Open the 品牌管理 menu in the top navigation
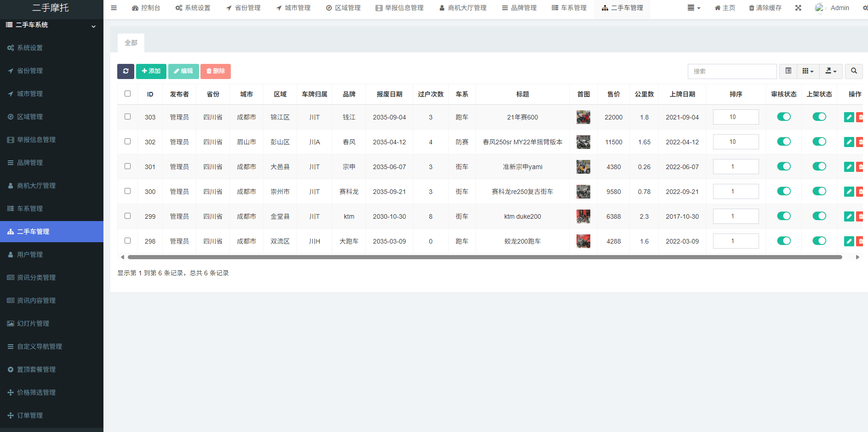Image resolution: width=868 pixels, height=432 pixels. (519, 7)
